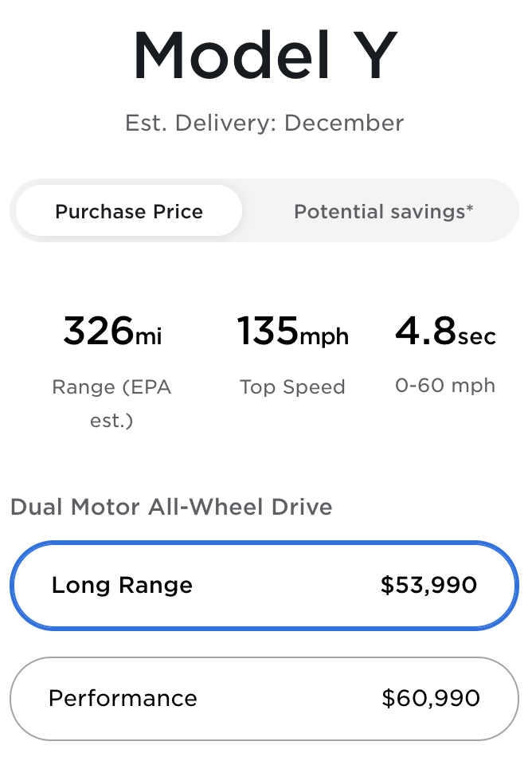
Task: Switch to the Purchase Price tab
Action: coord(129,212)
